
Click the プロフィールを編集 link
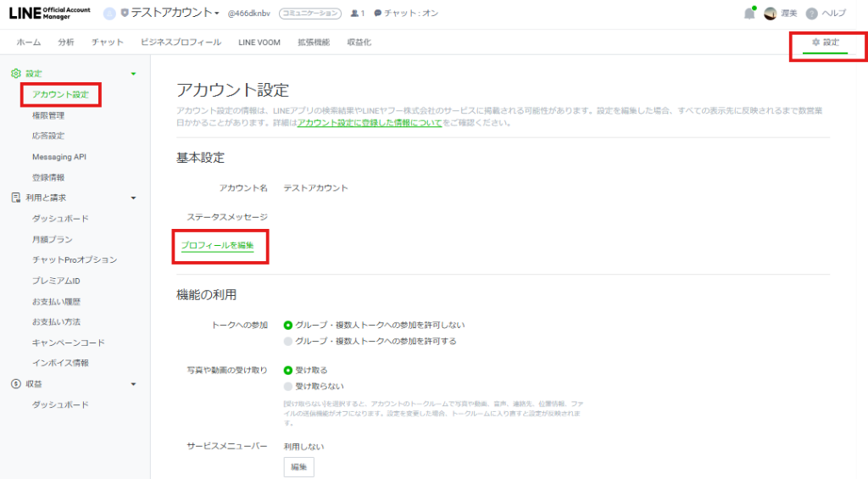[218, 245]
